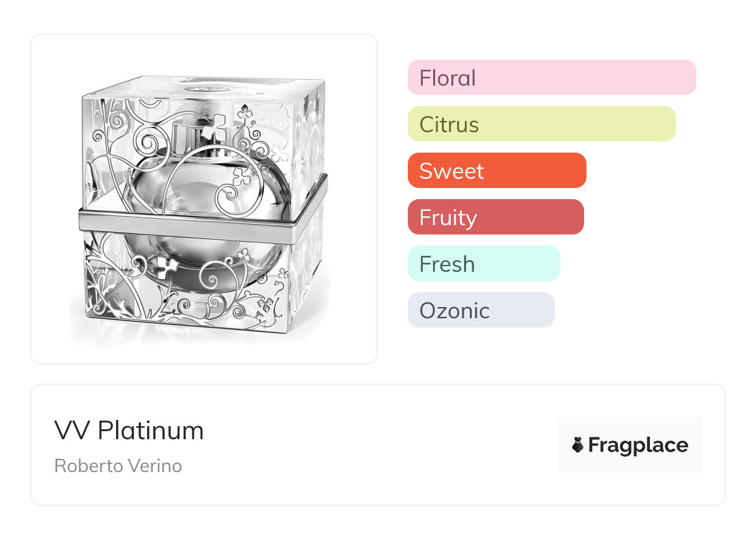Click the word Ozonic label

[454, 311]
